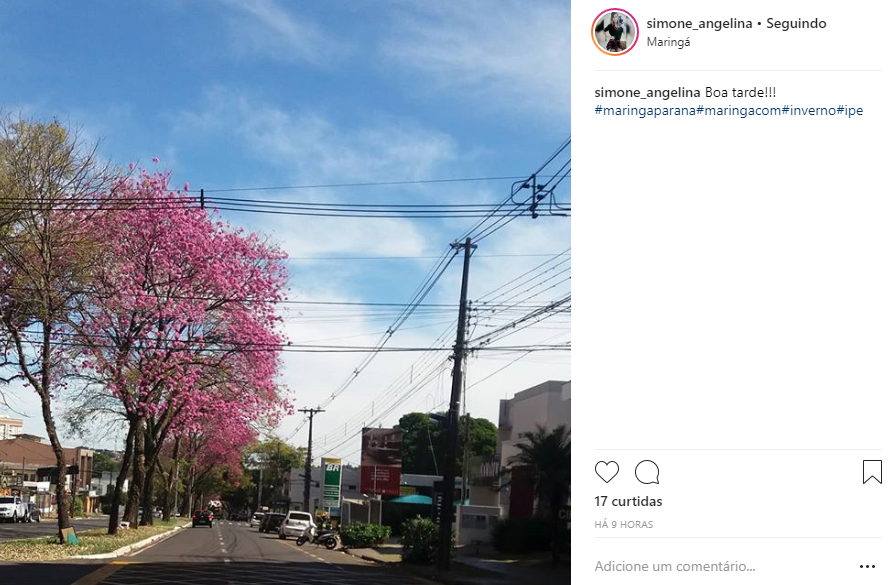Screen dimensions: 893x585
Task: Open the Maringá location link
Action: pyautogui.click(x=668, y=42)
